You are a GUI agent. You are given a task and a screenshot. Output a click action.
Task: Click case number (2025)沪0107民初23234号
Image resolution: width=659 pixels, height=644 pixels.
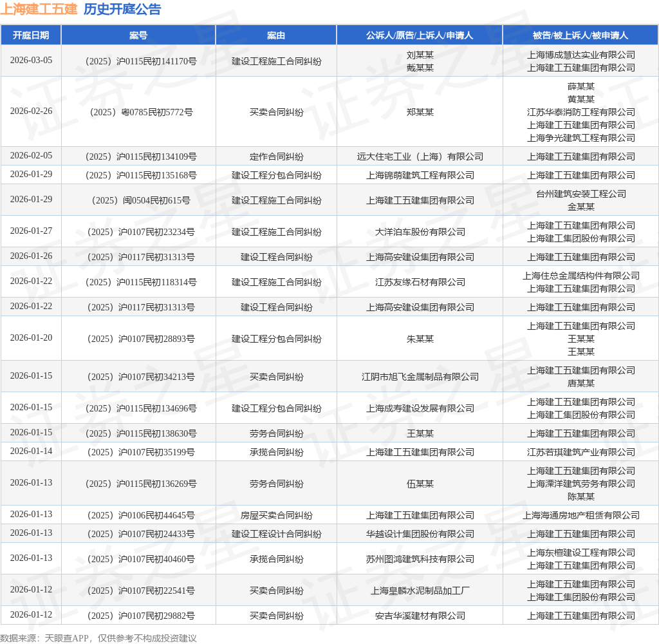[141, 232]
